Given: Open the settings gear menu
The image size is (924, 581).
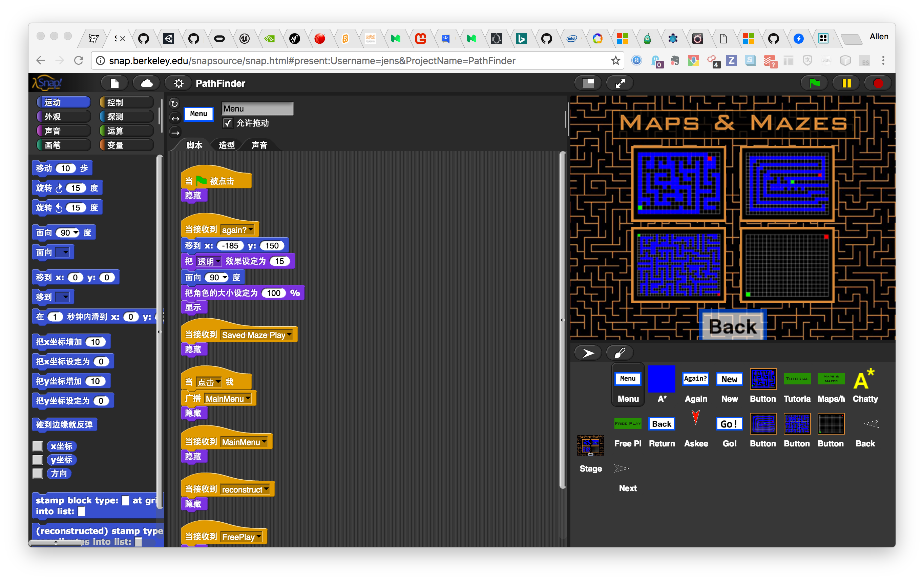Looking at the screenshot, I should coord(178,83).
